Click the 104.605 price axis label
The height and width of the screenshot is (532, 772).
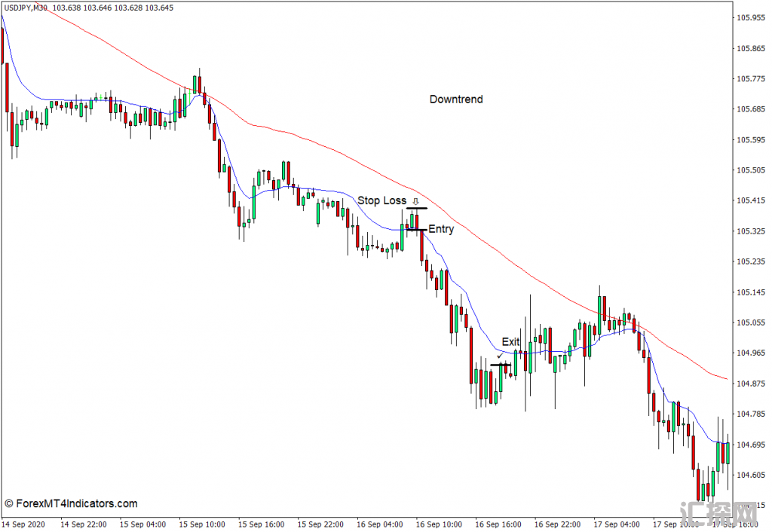[x=752, y=475]
